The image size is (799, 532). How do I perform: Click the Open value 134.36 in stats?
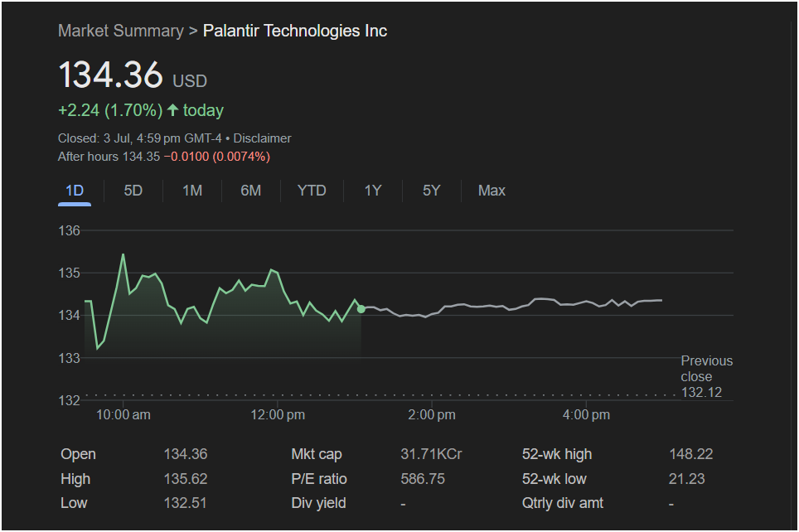[x=186, y=454]
